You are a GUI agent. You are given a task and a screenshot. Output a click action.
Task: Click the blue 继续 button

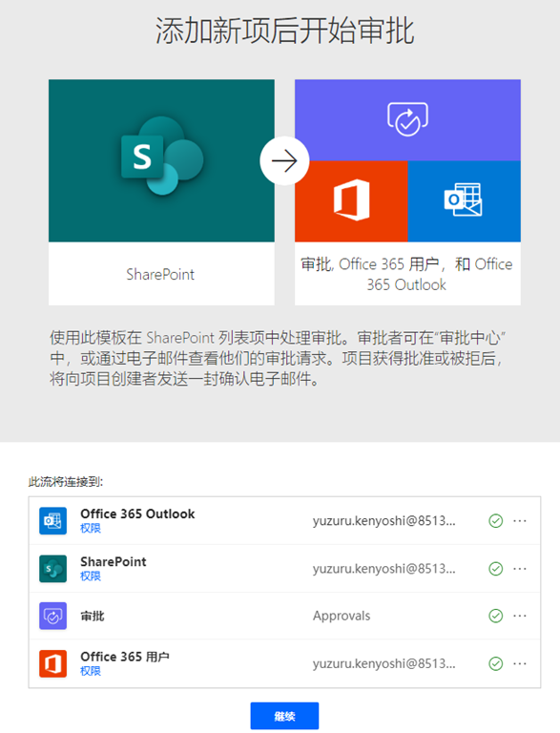click(x=284, y=716)
